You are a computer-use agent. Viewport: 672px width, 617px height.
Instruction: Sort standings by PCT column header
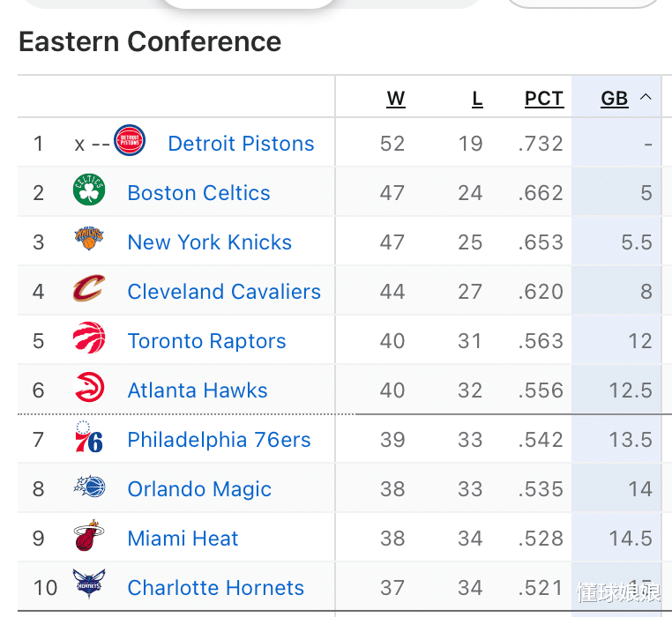click(544, 99)
